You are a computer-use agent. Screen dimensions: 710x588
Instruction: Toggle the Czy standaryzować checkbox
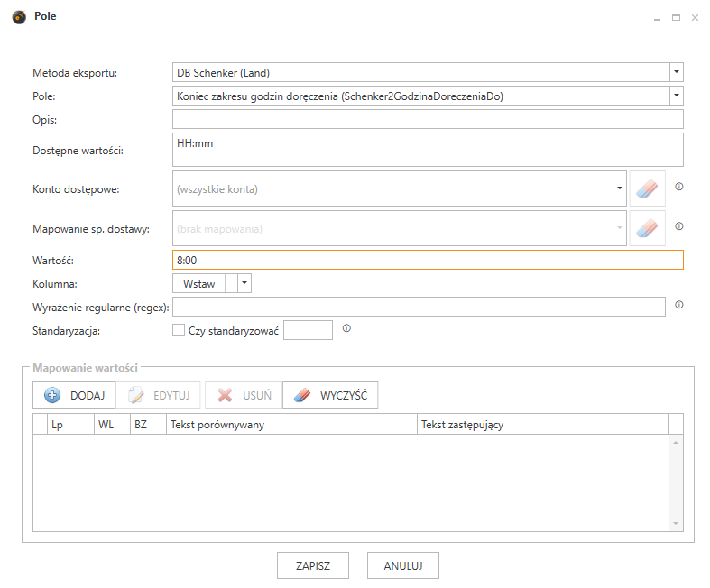pyautogui.click(x=179, y=330)
